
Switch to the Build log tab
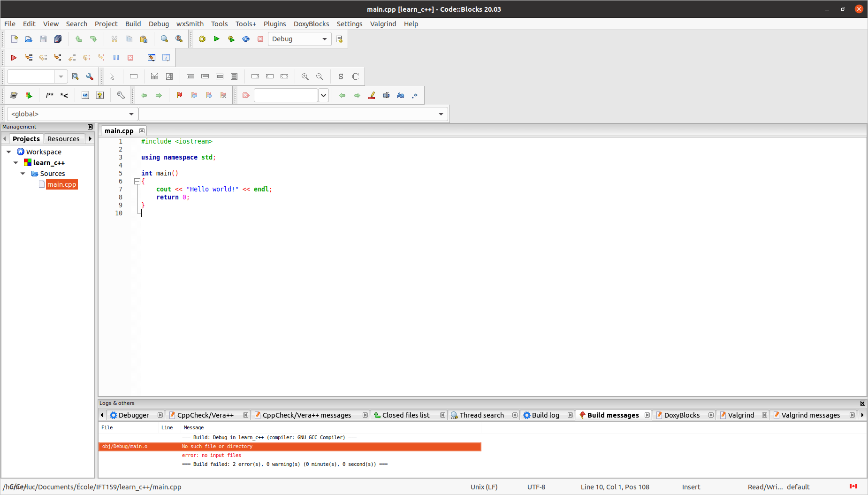tap(546, 415)
